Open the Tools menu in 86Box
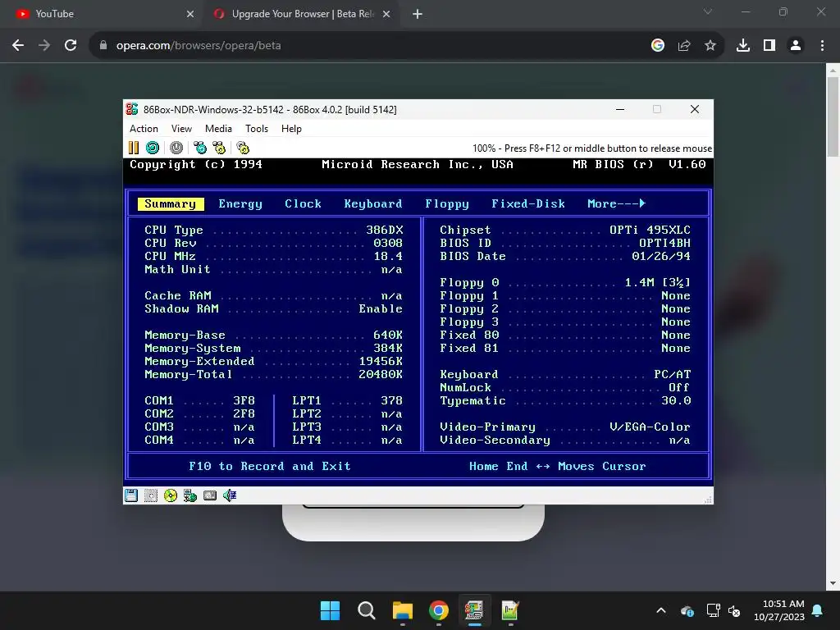 tap(257, 129)
